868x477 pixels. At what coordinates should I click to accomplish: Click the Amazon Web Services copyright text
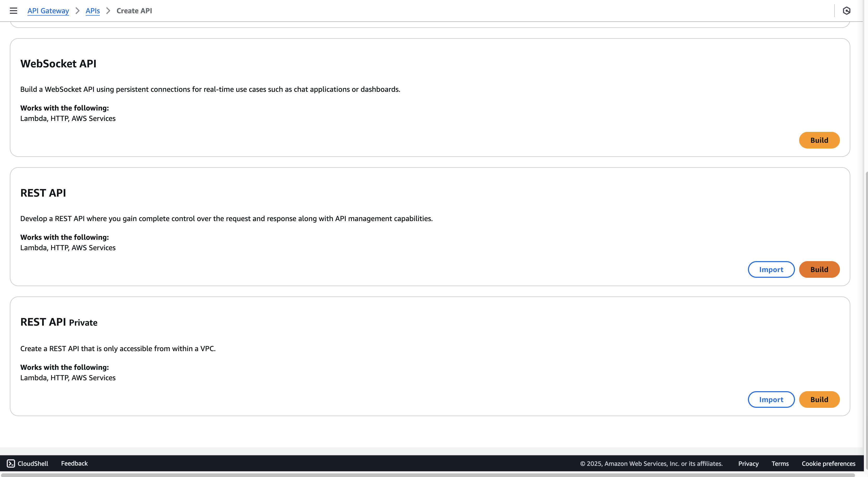(651, 463)
